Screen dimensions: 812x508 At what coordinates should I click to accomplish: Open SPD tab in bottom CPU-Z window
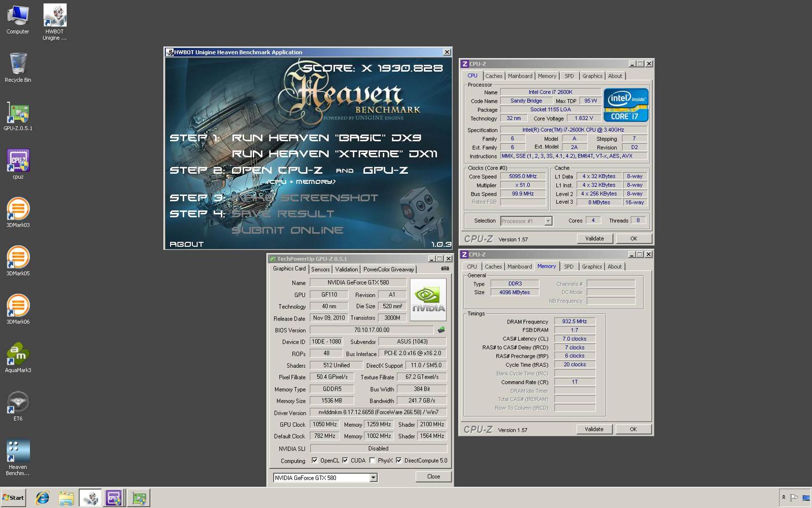568,266
